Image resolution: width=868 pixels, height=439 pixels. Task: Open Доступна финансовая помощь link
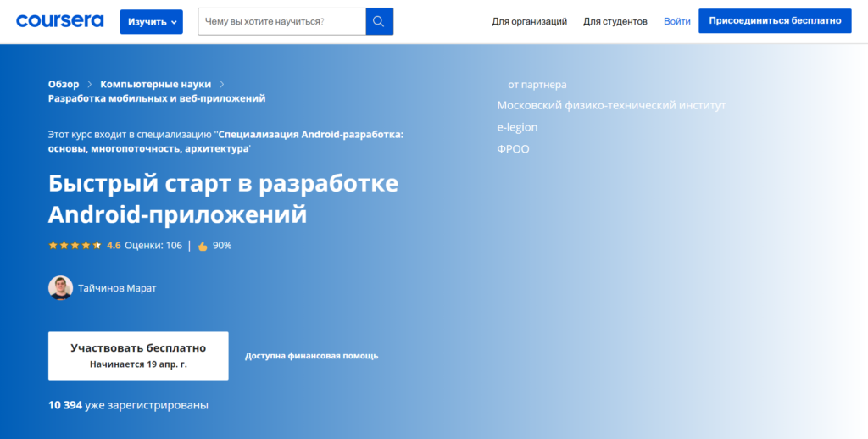(311, 356)
